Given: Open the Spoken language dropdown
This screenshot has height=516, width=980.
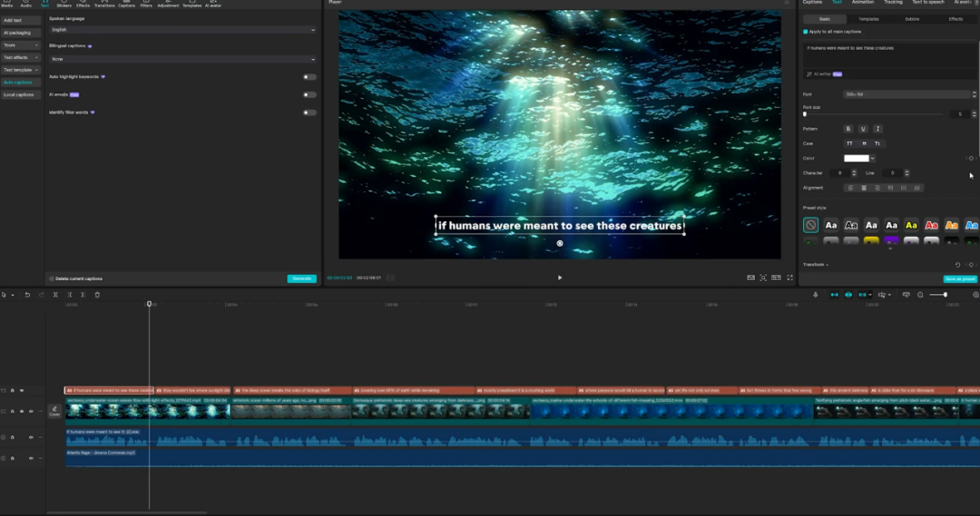Looking at the screenshot, I should coord(182,30).
